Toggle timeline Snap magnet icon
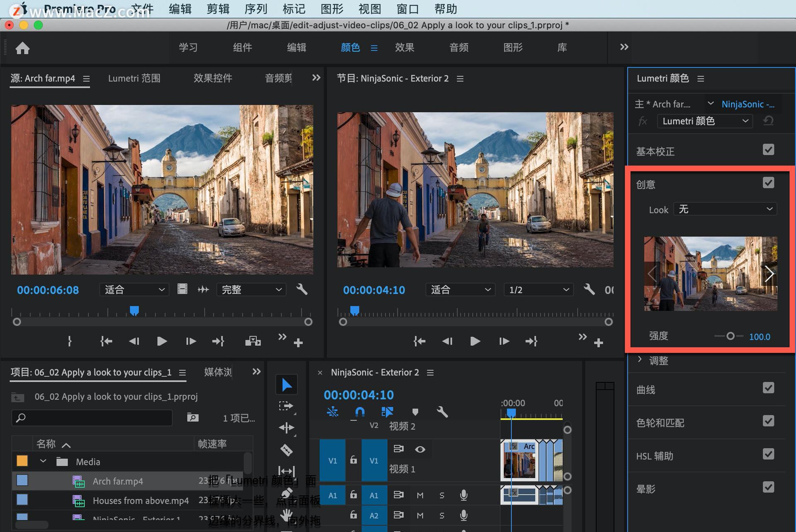The width and height of the screenshot is (796, 532). tap(360, 412)
